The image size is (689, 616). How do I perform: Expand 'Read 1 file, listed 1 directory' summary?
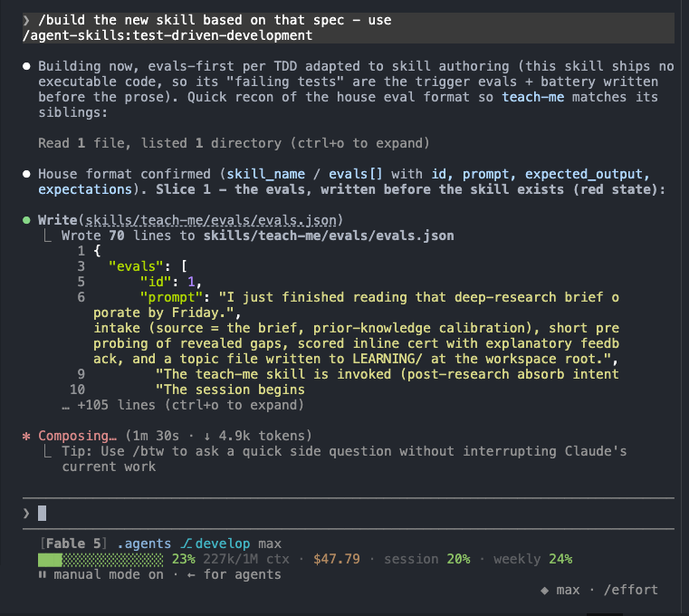pyautogui.click(x=234, y=143)
